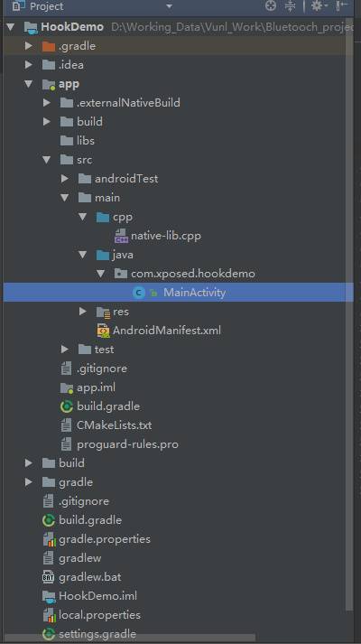Collapse the cpp folder
The image size is (361, 644).
[x=83, y=217]
